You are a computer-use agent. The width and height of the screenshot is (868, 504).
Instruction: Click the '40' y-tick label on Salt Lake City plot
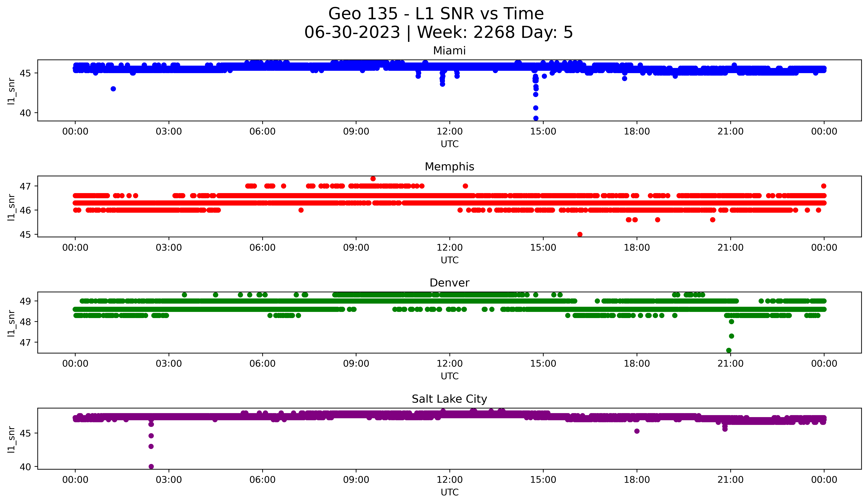(x=25, y=467)
